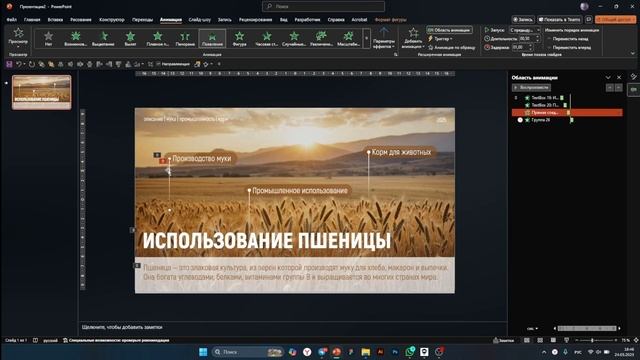Apply the Случайные полосы animation effect

coord(294,38)
